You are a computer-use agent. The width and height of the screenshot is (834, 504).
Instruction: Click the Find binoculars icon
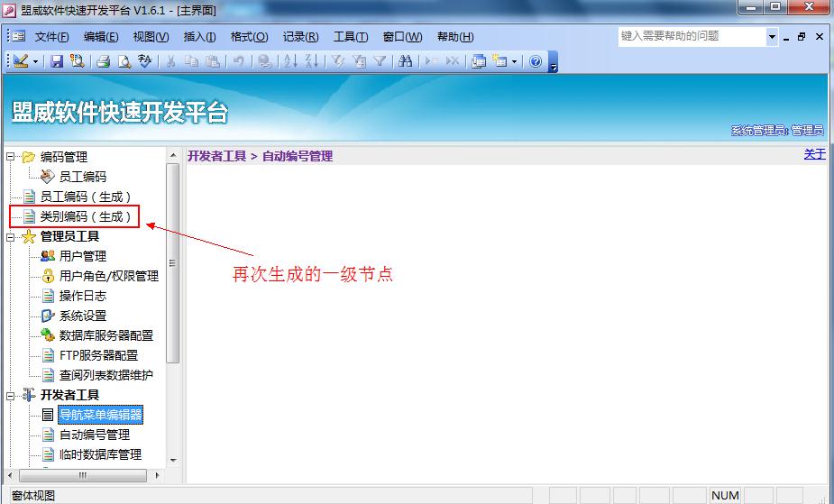point(406,61)
